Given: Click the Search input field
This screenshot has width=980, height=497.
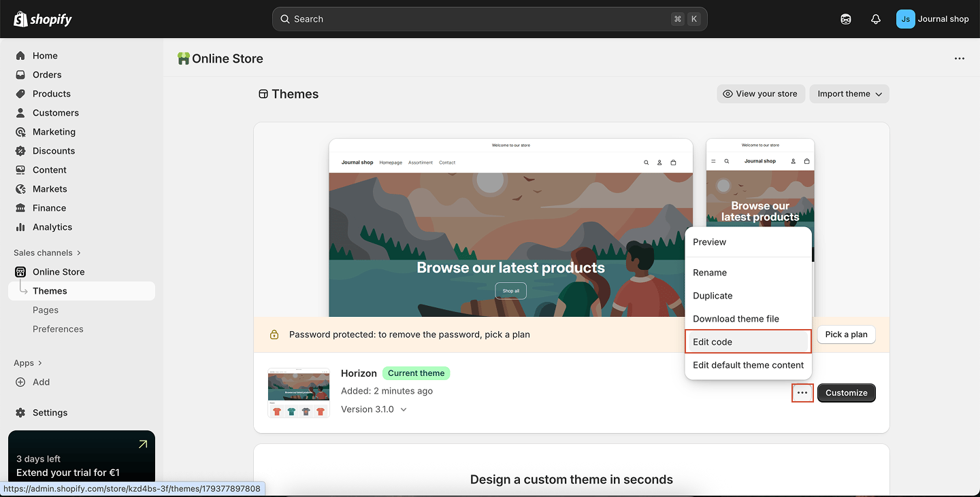Looking at the screenshot, I should tap(490, 19).
